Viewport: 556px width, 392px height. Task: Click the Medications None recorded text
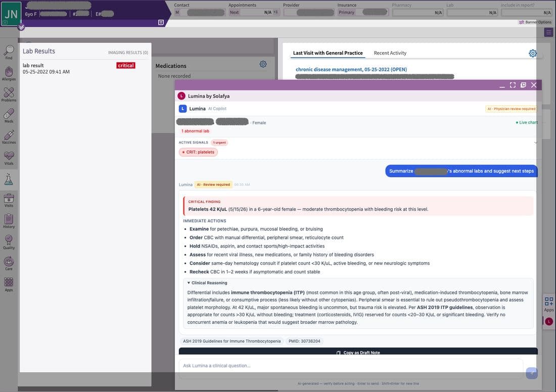click(x=174, y=76)
